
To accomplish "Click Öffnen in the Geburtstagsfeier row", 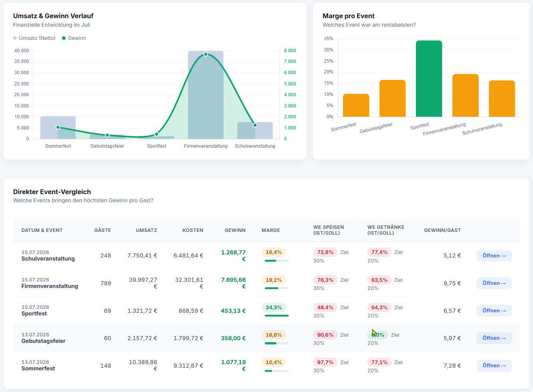I will (494, 338).
